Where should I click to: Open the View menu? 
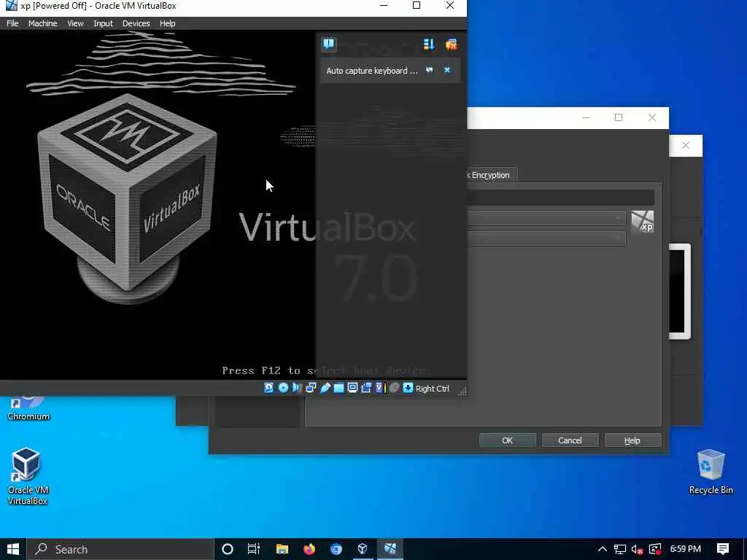click(x=75, y=23)
